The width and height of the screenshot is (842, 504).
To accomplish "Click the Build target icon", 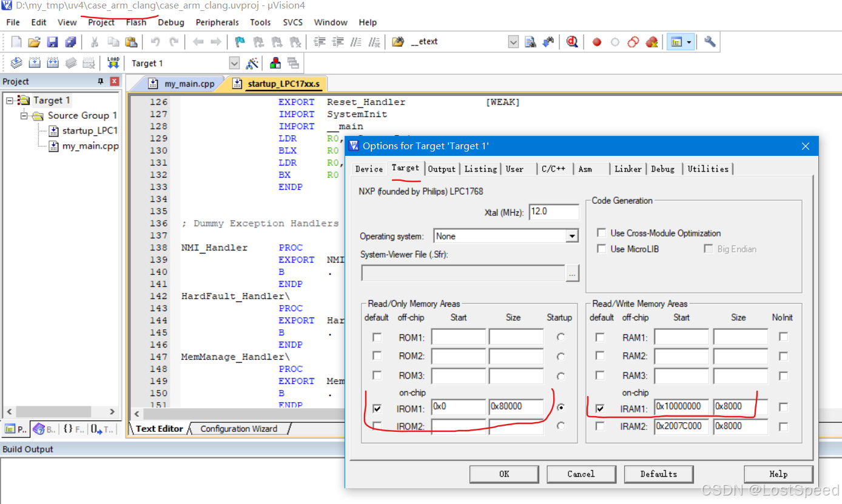I will click(35, 63).
